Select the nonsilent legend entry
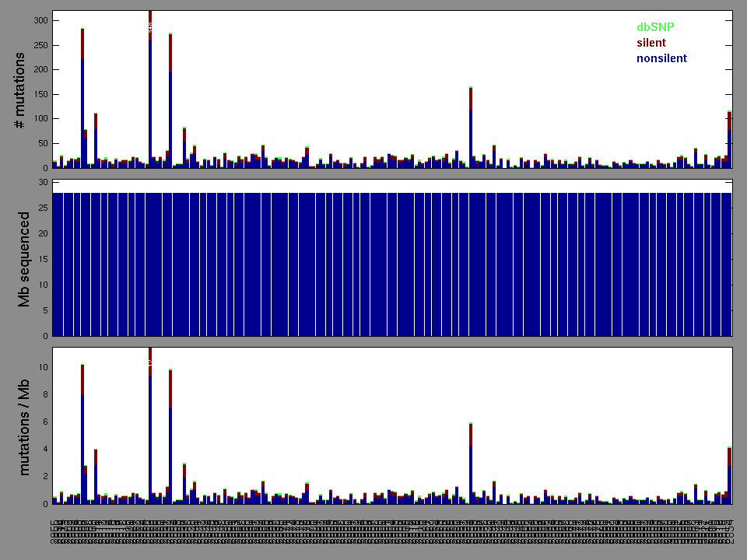 point(661,58)
